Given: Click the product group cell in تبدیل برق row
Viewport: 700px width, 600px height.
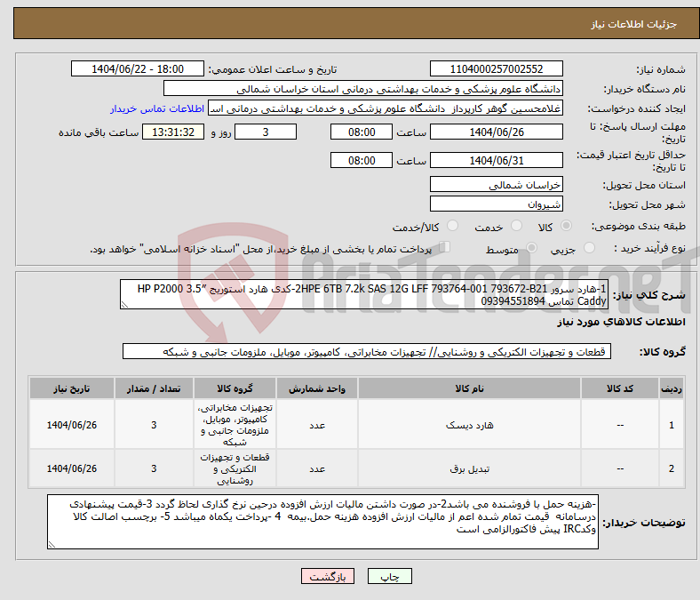Looking at the screenshot, I should [x=235, y=468].
